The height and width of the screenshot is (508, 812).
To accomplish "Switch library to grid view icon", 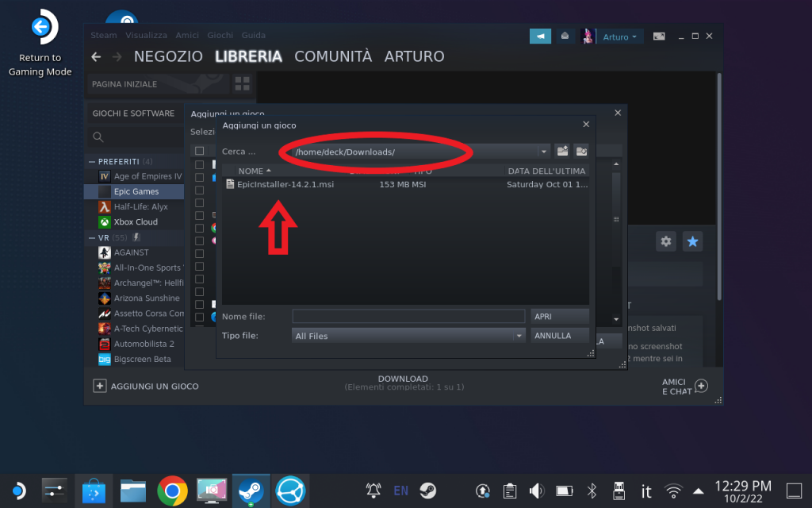I will (242, 83).
